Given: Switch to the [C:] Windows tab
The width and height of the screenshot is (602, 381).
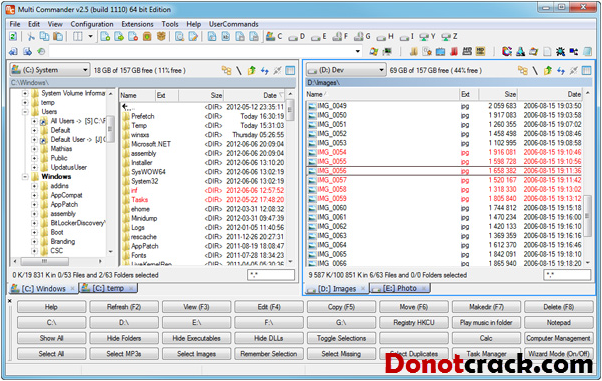Looking at the screenshot, I should (43, 288).
